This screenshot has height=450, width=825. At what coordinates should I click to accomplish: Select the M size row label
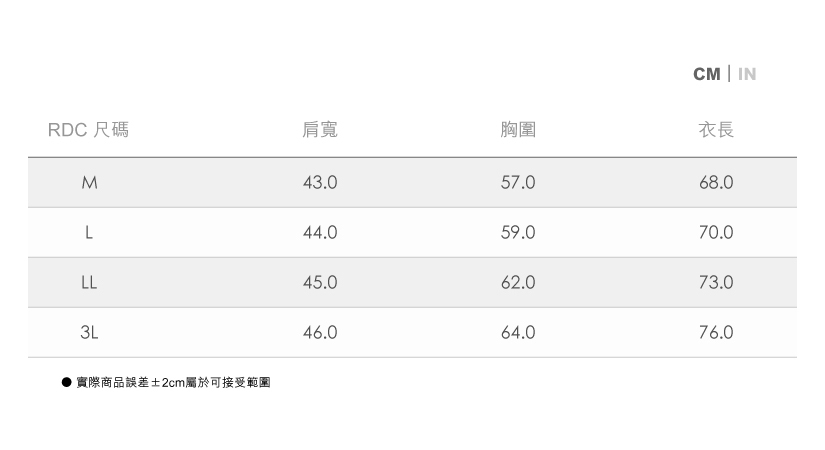(x=89, y=183)
